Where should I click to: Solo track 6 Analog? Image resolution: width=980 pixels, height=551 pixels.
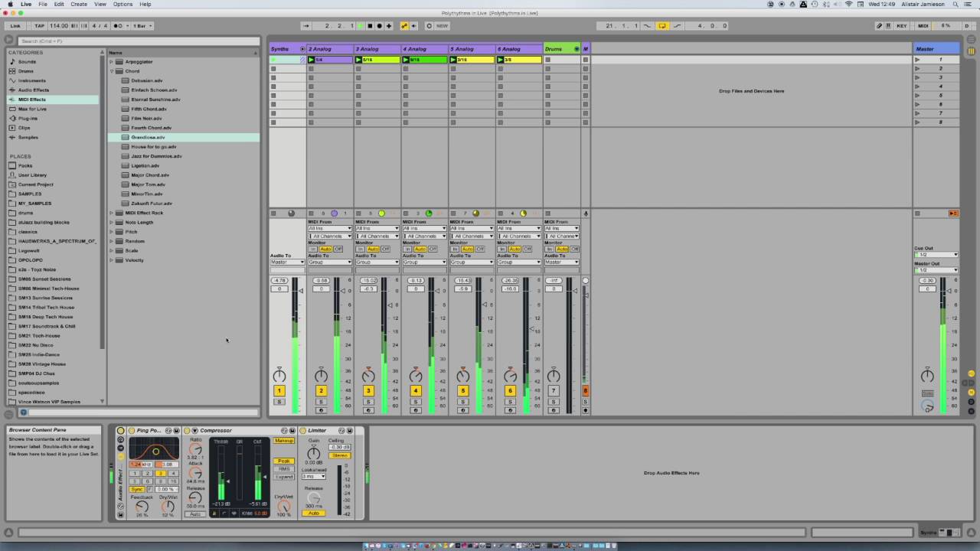pos(510,402)
